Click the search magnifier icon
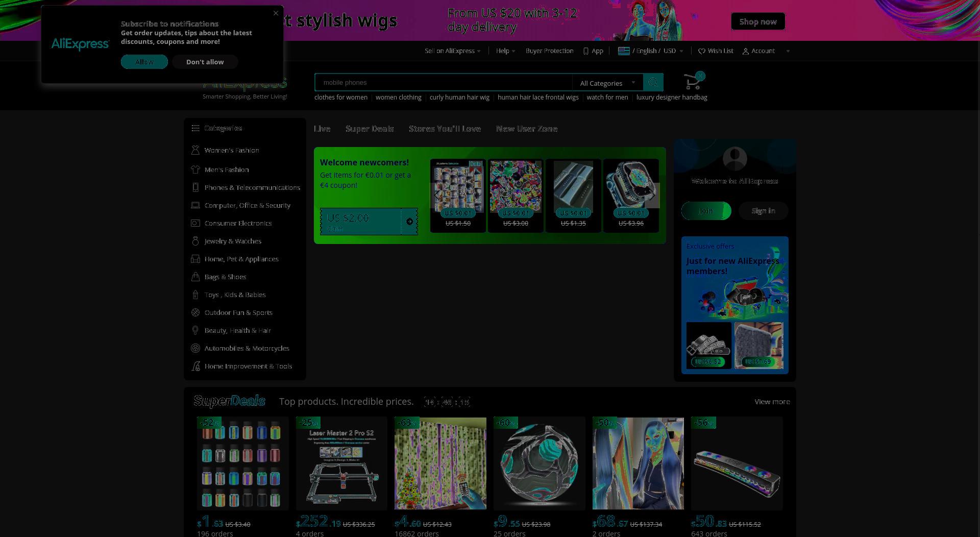The image size is (980, 537). [653, 82]
